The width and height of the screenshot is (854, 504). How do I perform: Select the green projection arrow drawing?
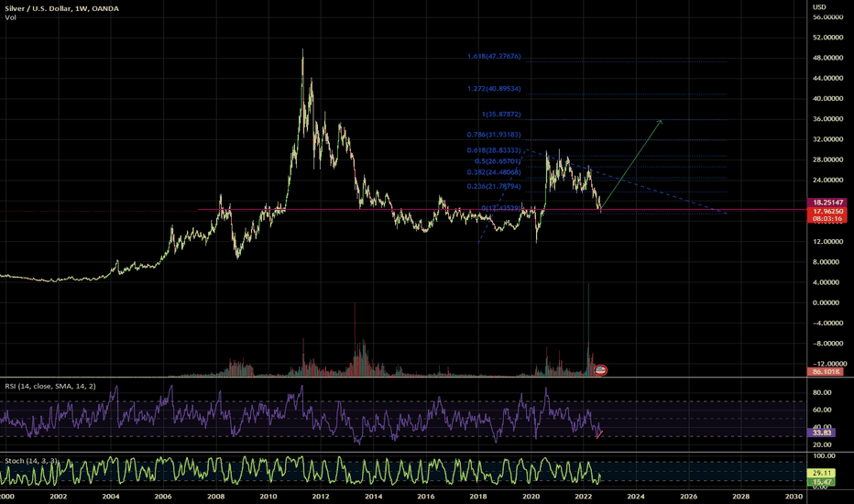pos(631,165)
